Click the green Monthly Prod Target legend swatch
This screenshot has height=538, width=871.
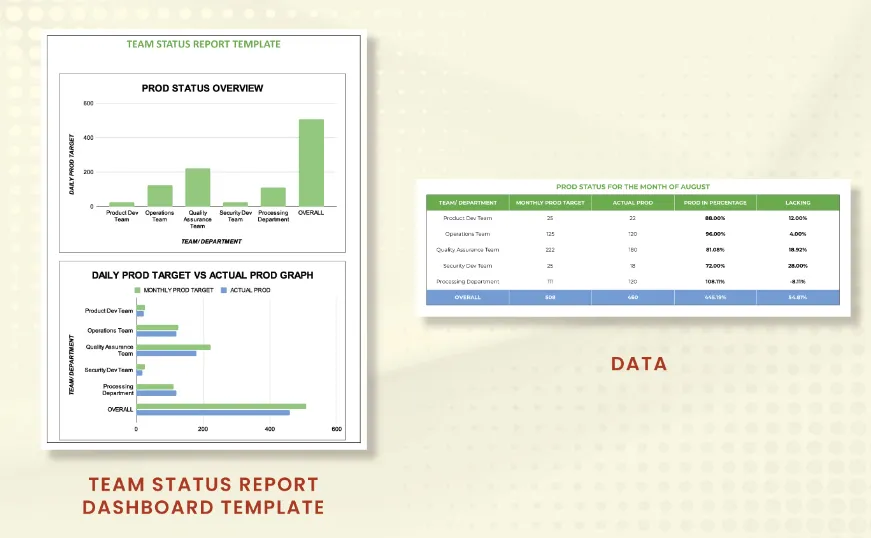click(137, 290)
